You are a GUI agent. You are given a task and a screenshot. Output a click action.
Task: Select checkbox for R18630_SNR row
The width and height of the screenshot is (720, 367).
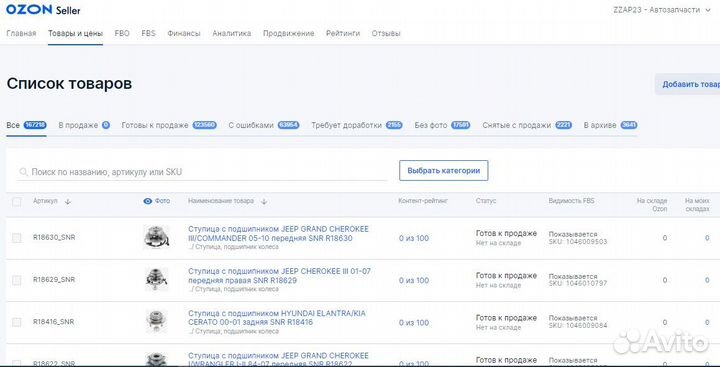(17, 238)
